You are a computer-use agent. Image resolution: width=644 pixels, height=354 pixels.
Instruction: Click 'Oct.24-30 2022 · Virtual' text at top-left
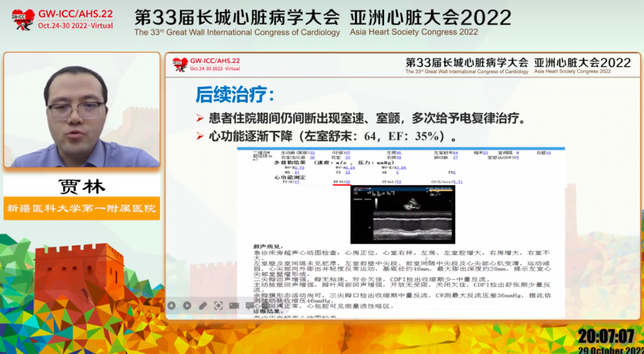click(x=75, y=26)
